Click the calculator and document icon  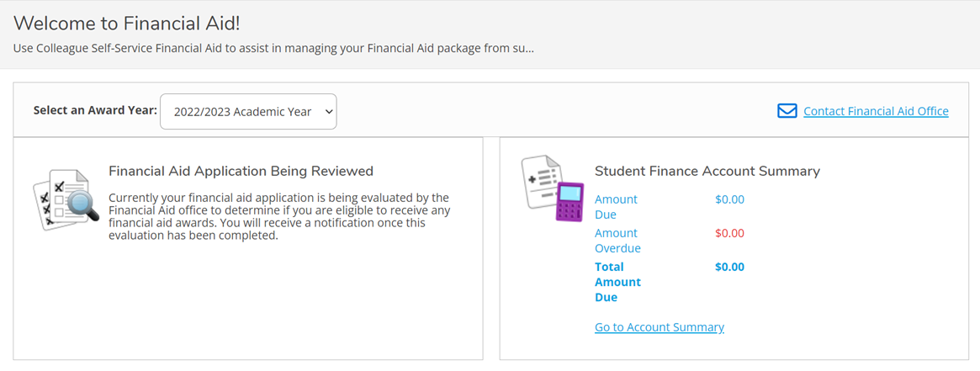[x=552, y=188]
